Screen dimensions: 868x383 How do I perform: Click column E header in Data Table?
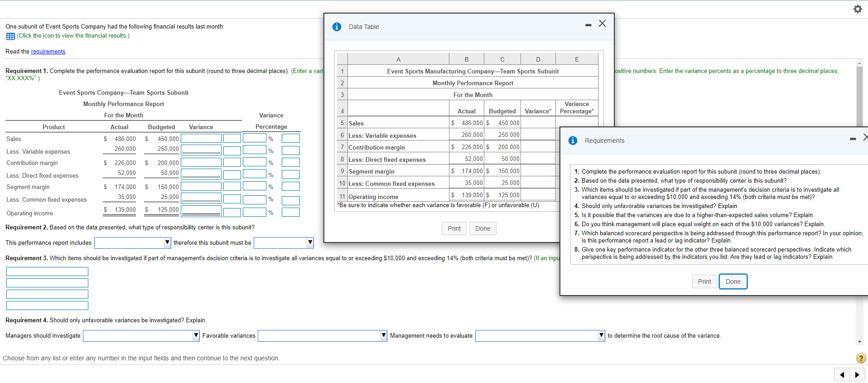(577, 59)
